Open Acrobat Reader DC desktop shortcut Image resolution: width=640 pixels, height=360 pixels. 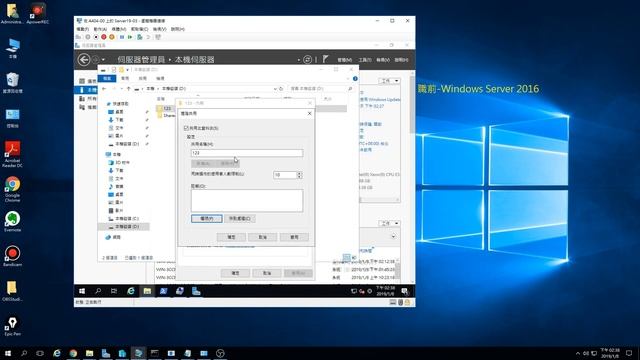pos(12,153)
